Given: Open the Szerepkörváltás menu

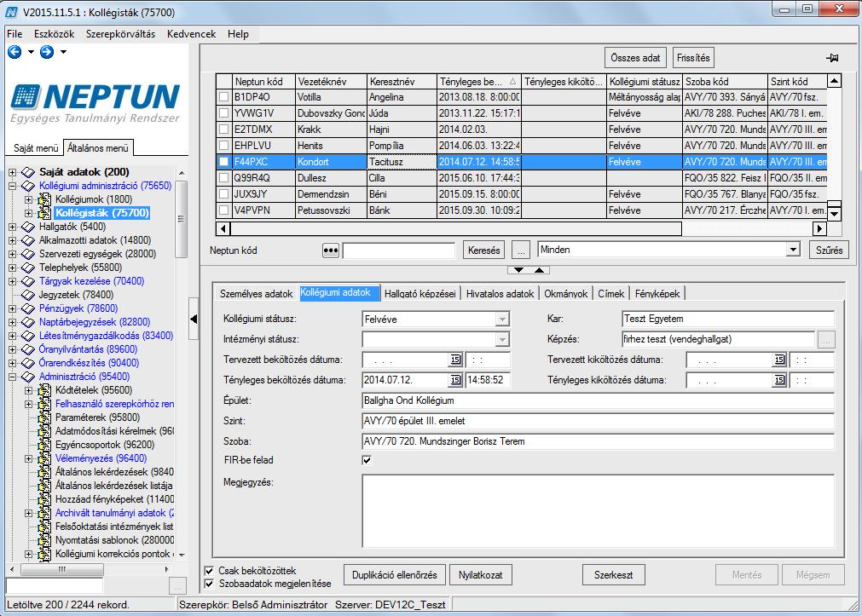Looking at the screenshot, I should point(120,34).
